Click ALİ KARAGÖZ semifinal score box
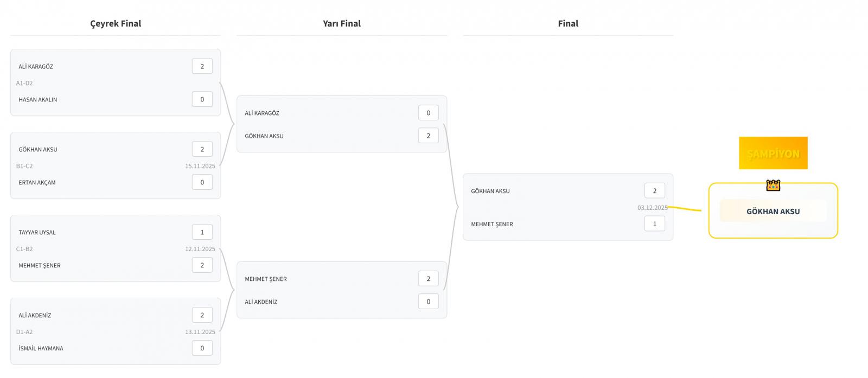Image resolution: width=868 pixels, height=378 pixels. tap(428, 113)
